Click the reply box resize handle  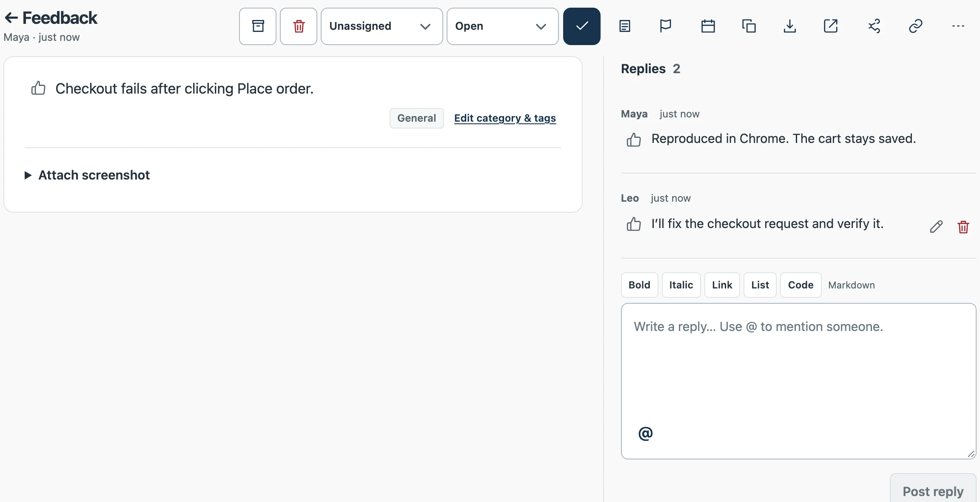point(971,454)
